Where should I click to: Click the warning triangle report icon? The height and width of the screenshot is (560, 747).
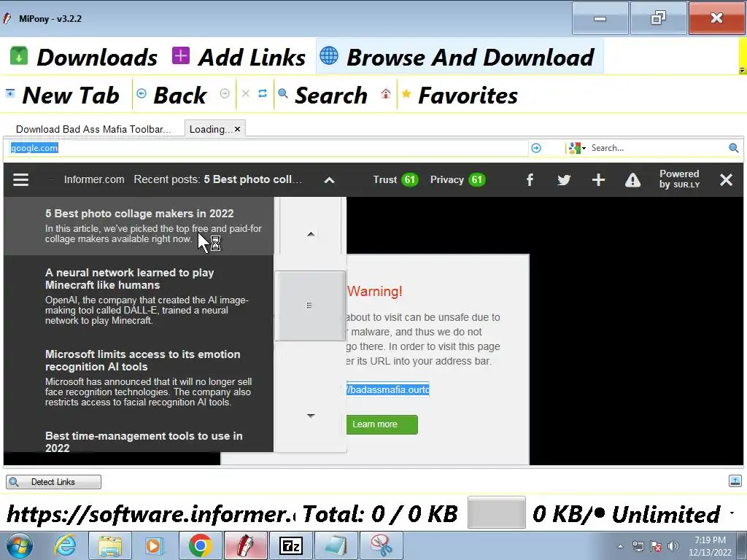[x=632, y=180]
